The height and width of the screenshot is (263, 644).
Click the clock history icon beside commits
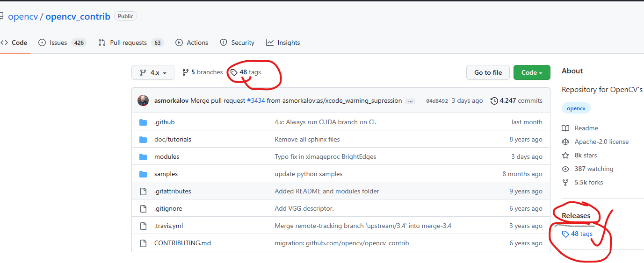tap(494, 100)
